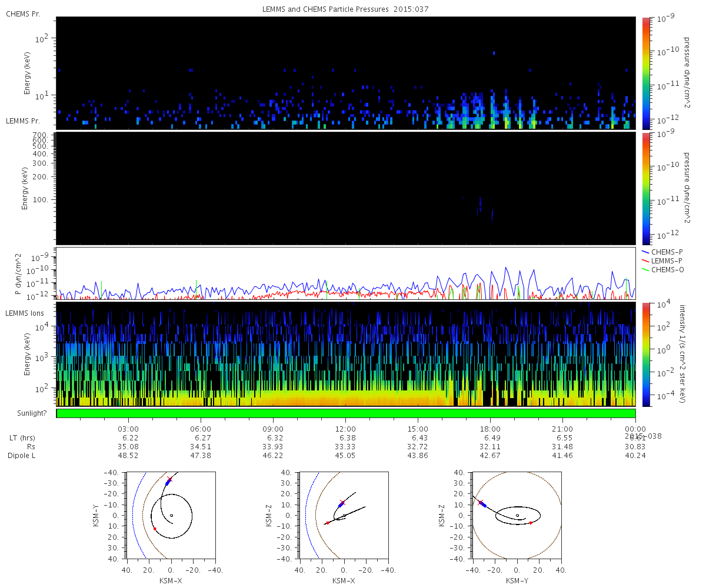Select the red dot in the KSM-X/KSM-Y orbit plot
The image size is (706, 588).
[x=155, y=529]
